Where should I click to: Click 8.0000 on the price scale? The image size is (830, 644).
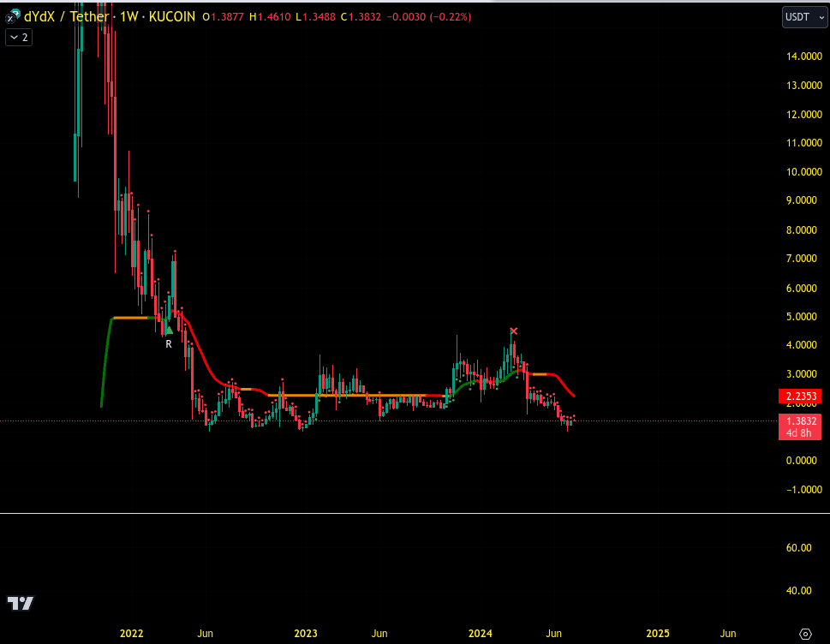pos(802,230)
